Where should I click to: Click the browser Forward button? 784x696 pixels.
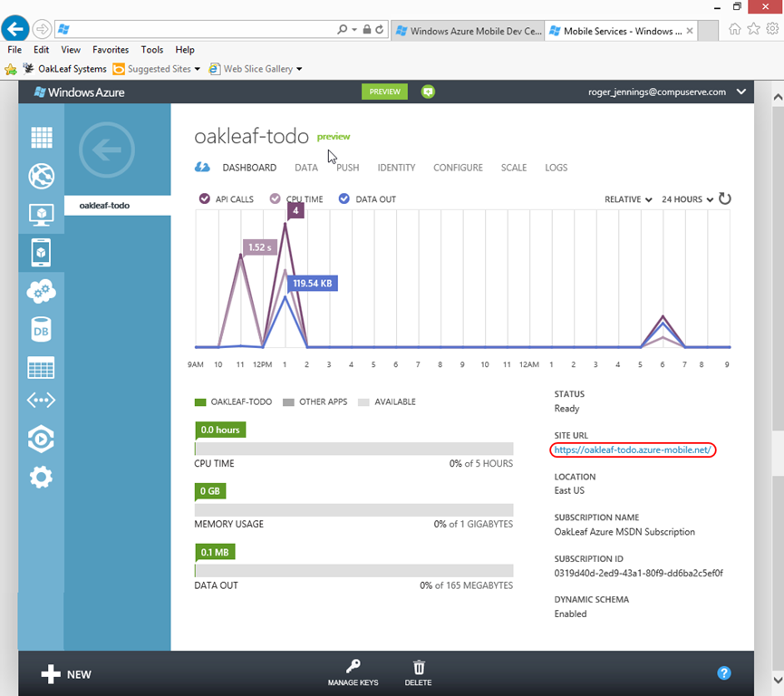pyautogui.click(x=42, y=29)
